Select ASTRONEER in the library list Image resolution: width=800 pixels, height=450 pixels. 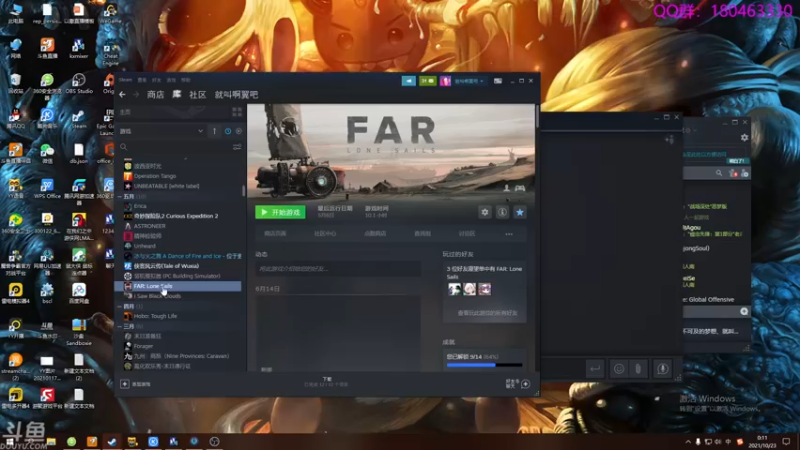[149, 226]
